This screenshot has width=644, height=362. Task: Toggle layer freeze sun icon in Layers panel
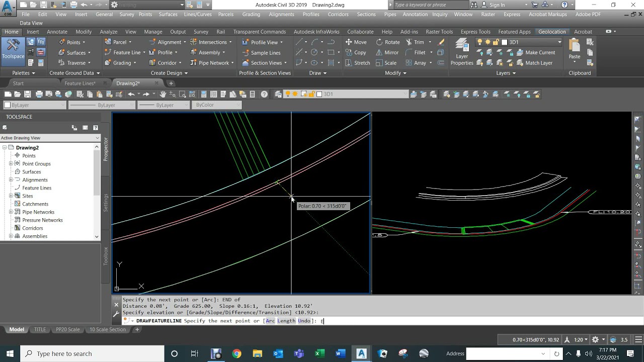pyautogui.click(x=488, y=42)
